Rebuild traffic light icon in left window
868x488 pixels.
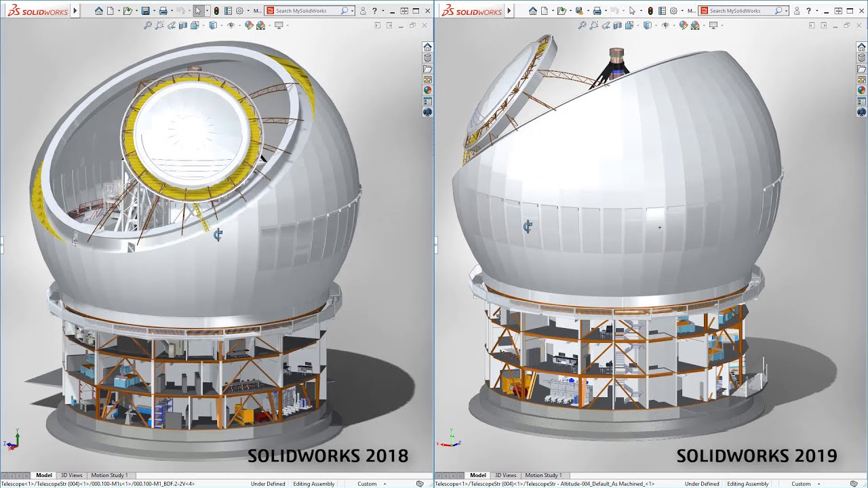[x=216, y=11]
